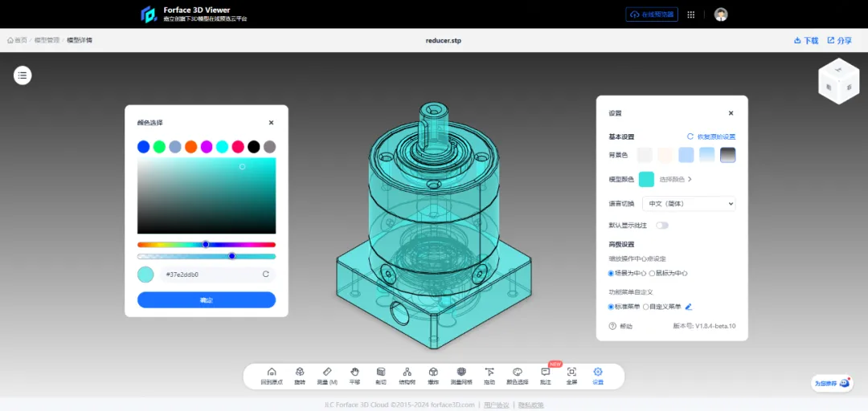Open the 批注 annotation tool
This screenshot has height=411, width=868.
pos(545,372)
